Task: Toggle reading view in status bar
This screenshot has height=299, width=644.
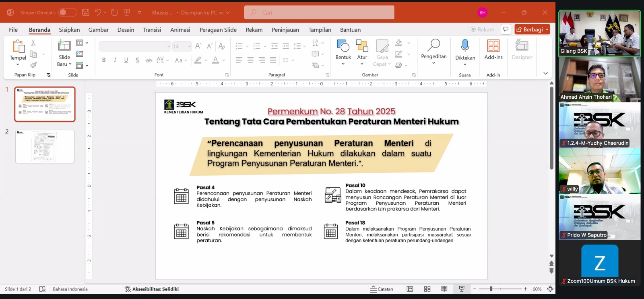Action: [x=444, y=289]
